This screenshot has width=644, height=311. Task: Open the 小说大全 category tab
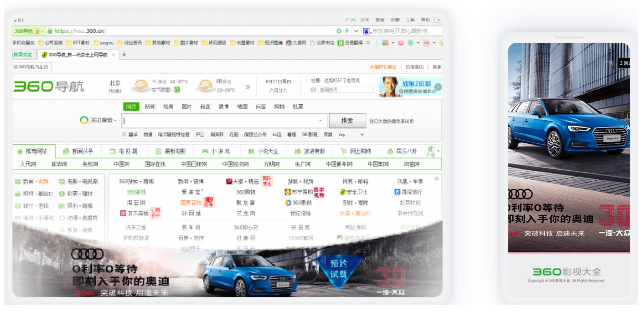pos(262,151)
